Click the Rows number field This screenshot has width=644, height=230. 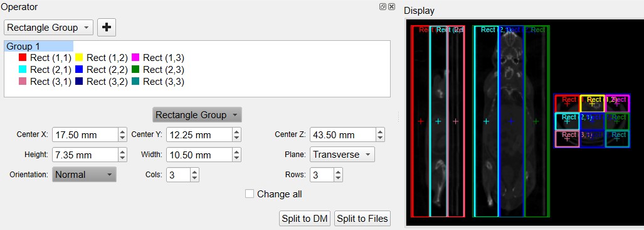click(x=322, y=175)
